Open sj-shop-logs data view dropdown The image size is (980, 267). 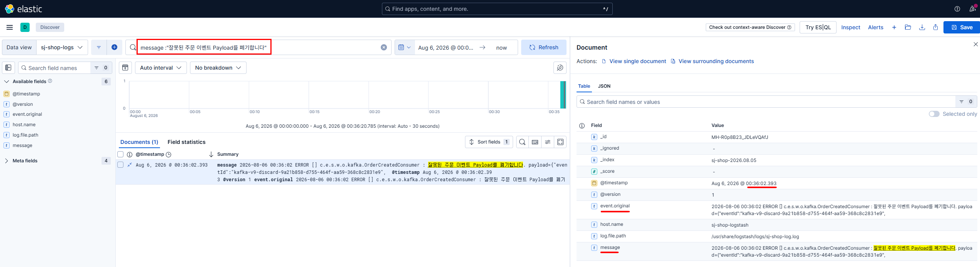pyautogui.click(x=62, y=47)
